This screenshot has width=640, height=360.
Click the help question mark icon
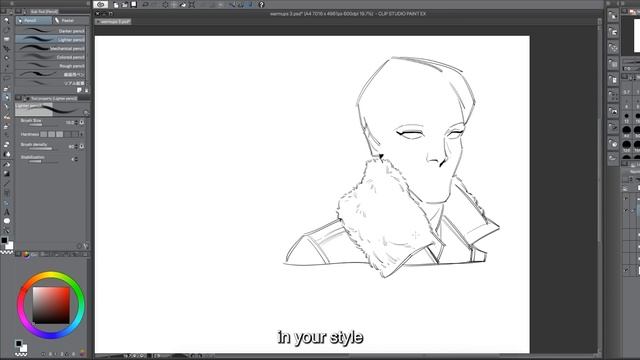pyautogui.click(x=262, y=5)
